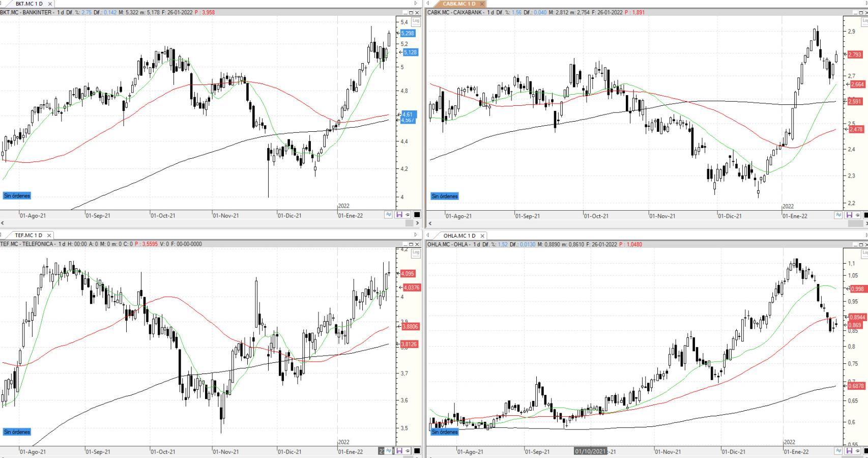The image size is (868, 458).
Task: Toggle Log scale on Telefonica chart
Action: point(416,252)
